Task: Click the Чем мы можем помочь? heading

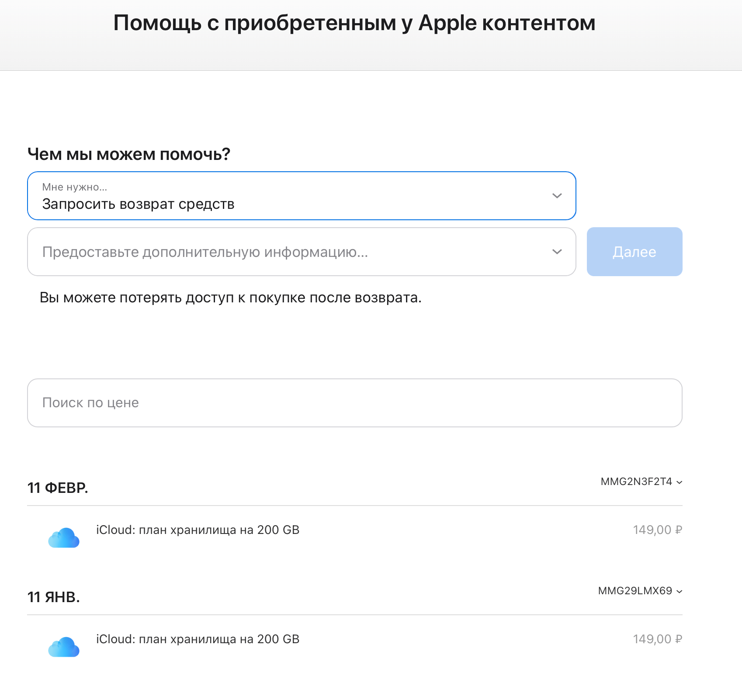Action: click(129, 154)
